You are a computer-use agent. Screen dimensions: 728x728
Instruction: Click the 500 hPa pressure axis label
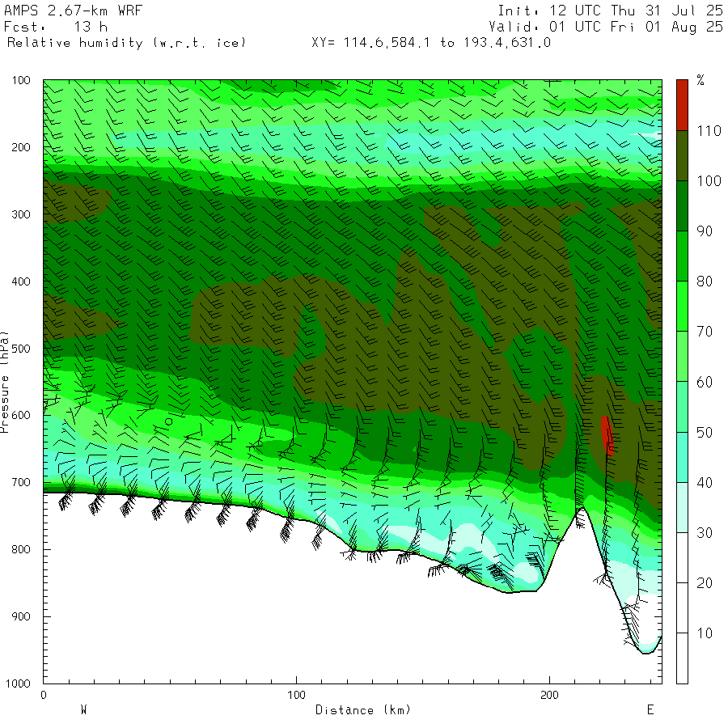[x=21, y=349]
